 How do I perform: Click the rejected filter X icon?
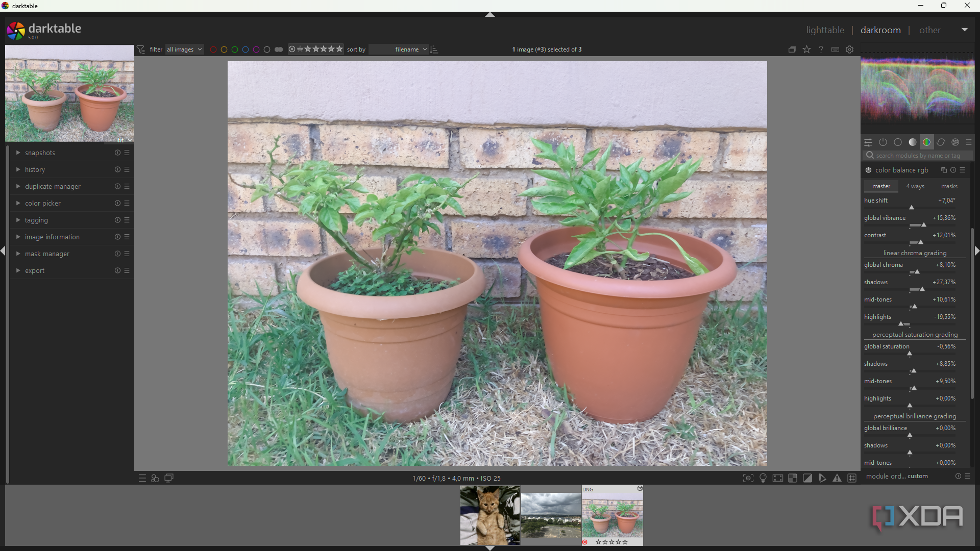click(292, 49)
